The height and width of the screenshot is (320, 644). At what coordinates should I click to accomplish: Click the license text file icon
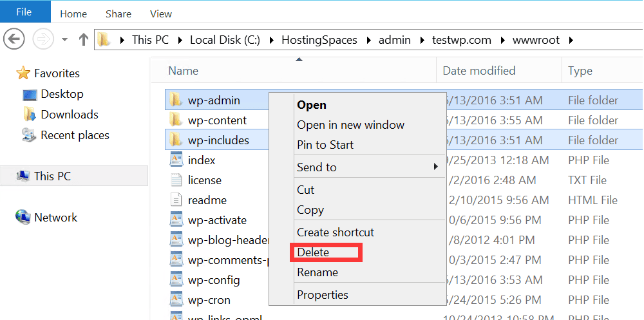(176, 180)
